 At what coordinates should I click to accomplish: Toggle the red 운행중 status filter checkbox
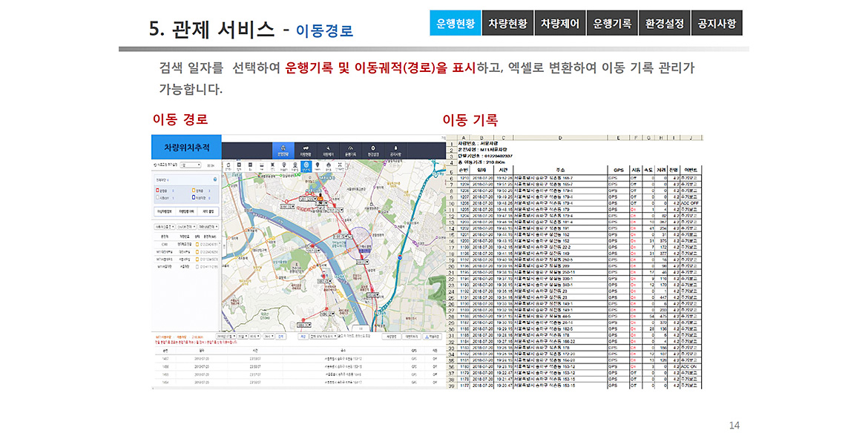pyautogui.click(x=156, y=190)
